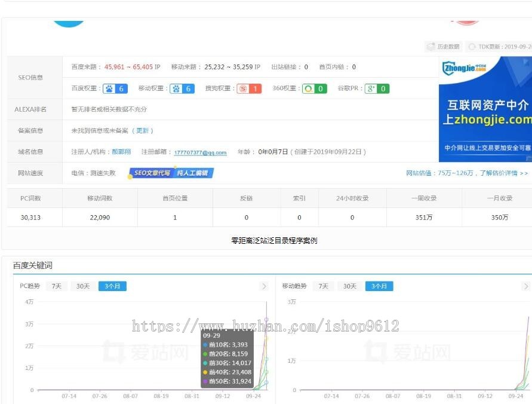Click the green dot beside 前30名
The width and height of the screenshot is (532, 404).
coord(206,363)
